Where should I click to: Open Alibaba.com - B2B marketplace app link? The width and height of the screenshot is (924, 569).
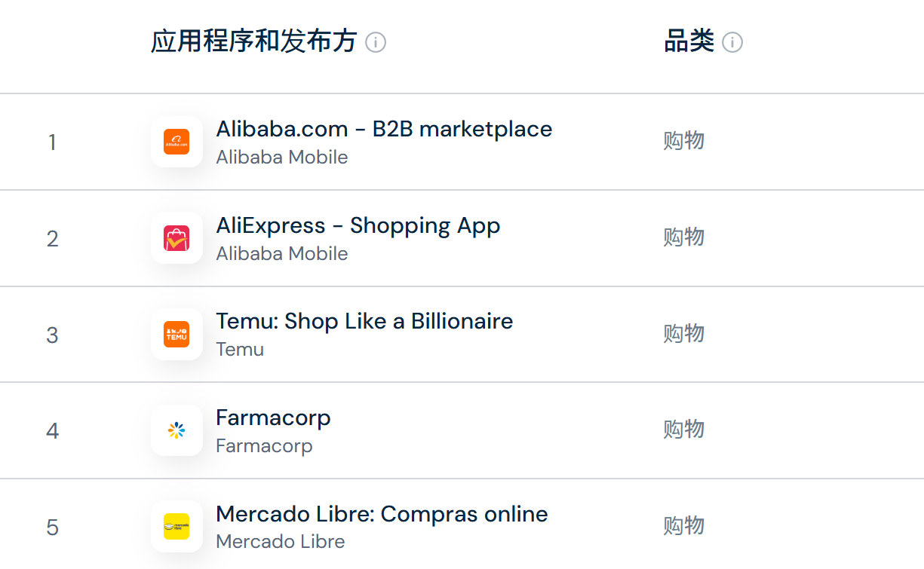(384, 129)
